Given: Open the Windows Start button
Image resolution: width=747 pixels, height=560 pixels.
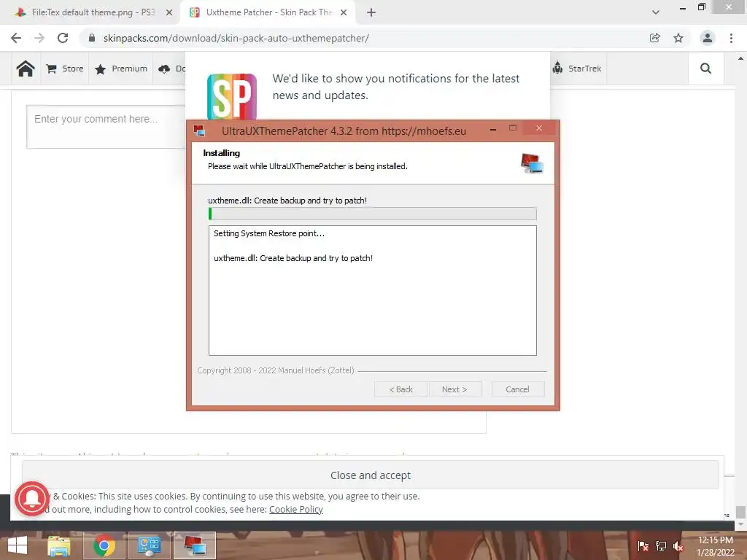Looking at the screenshot, I should point(18,545).
